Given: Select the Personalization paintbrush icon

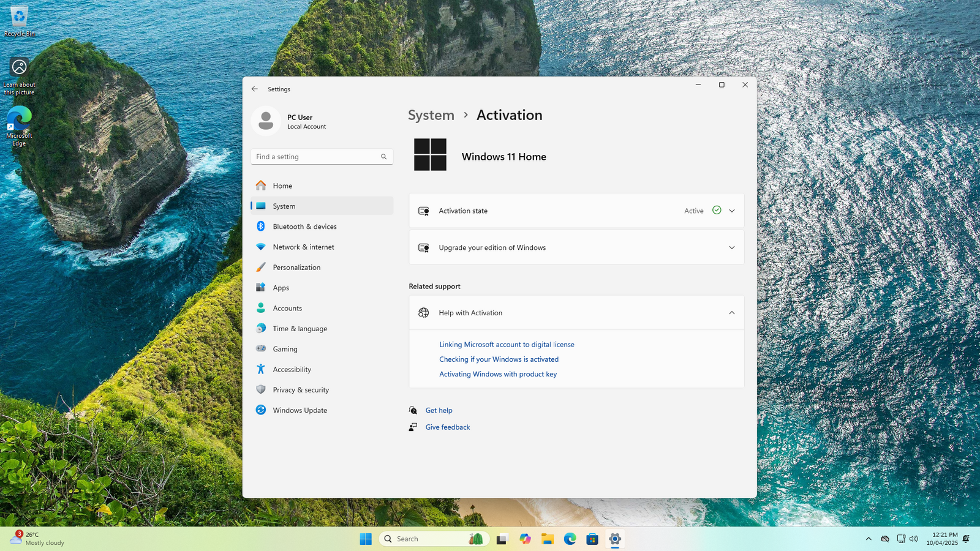Looking at the screenshot, I should pos(261,268).
